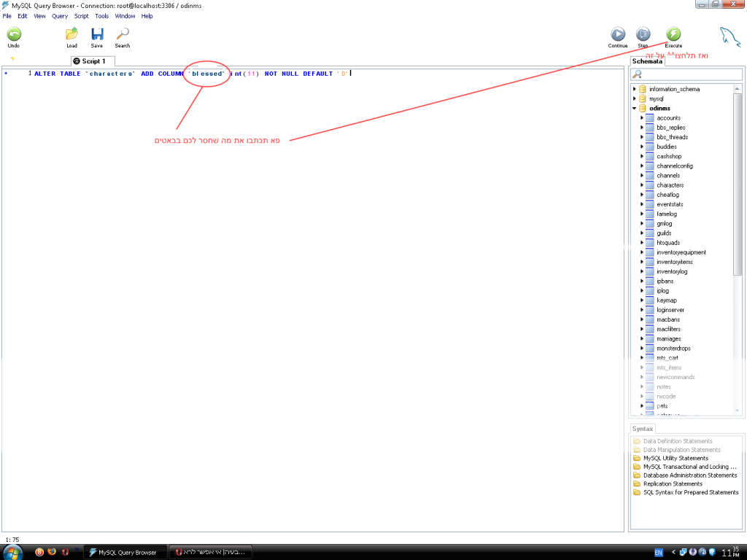Image resolution: width=747 pixels, height=560 pixels.
Task: Select the accounts table in schemata
Action: coord(668,118)
